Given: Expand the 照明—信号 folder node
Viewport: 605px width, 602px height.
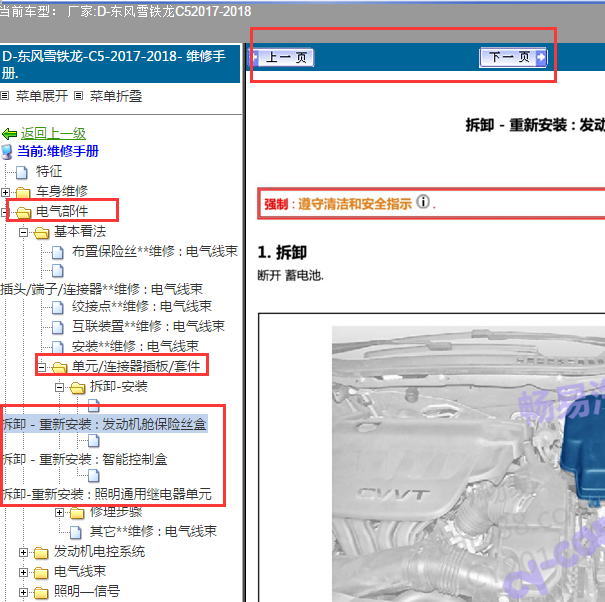Looking at the screenshot, I should tap(23, 592).
